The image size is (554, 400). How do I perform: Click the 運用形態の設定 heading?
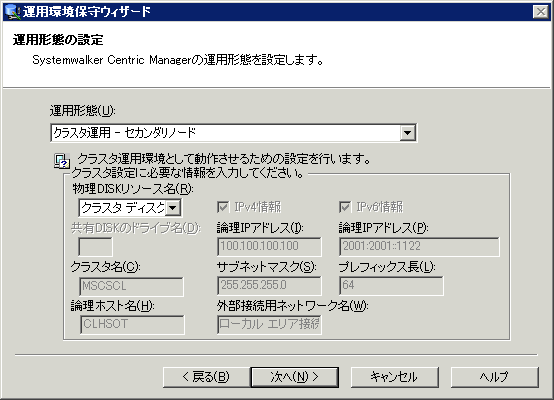58,40
